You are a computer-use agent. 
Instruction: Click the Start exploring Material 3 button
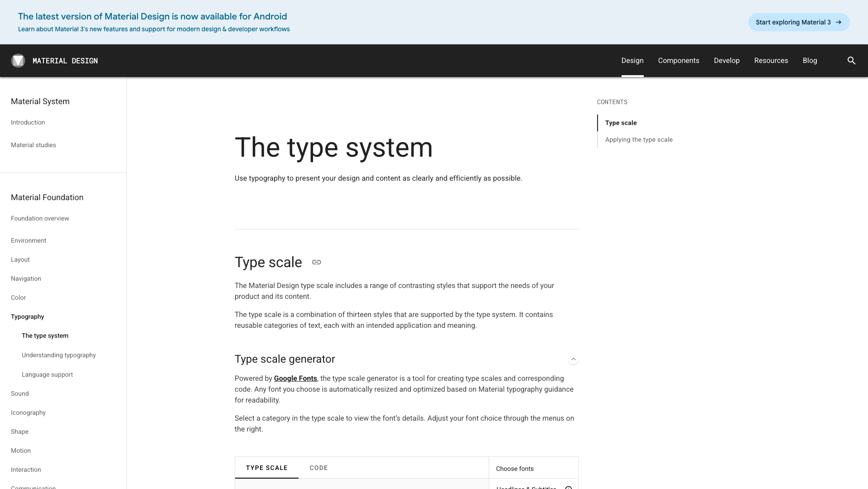pos(799,22)
